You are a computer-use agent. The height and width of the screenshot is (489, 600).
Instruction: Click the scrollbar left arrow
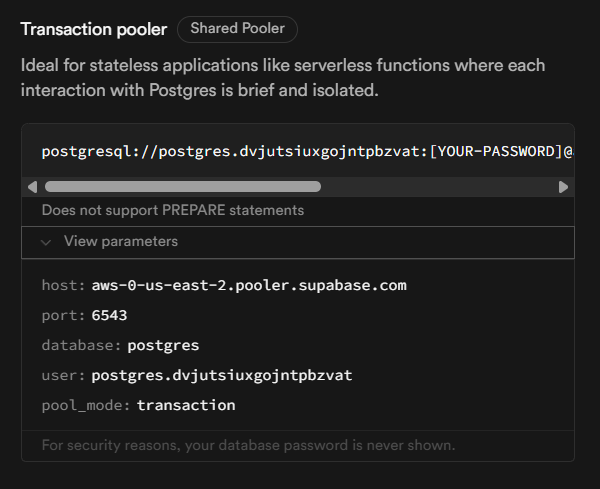33,186
